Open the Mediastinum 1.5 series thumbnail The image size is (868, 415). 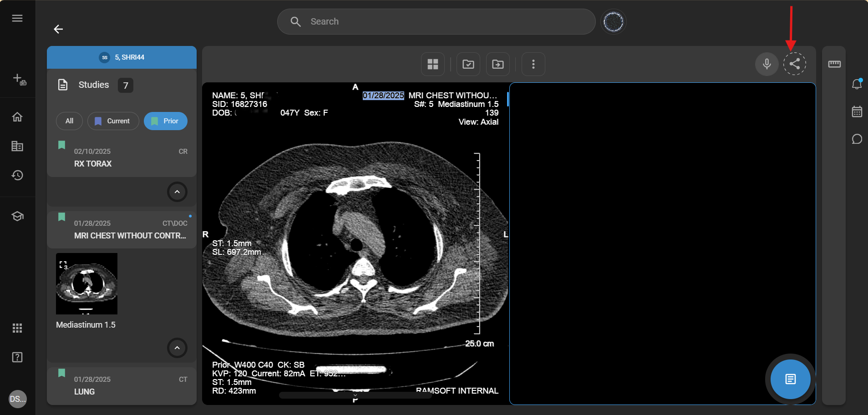tap(86, 283)
